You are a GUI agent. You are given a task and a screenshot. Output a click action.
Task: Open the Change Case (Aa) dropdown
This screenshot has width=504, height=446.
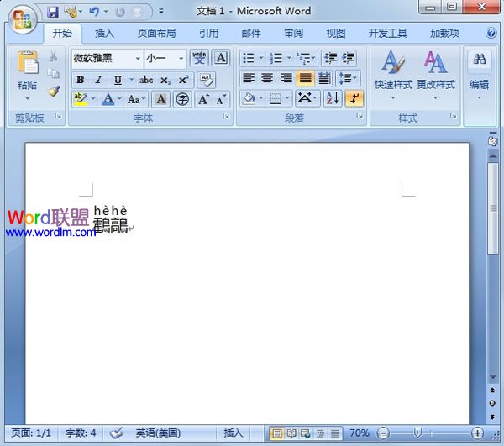pyautogui.click(x=137, y=99)
